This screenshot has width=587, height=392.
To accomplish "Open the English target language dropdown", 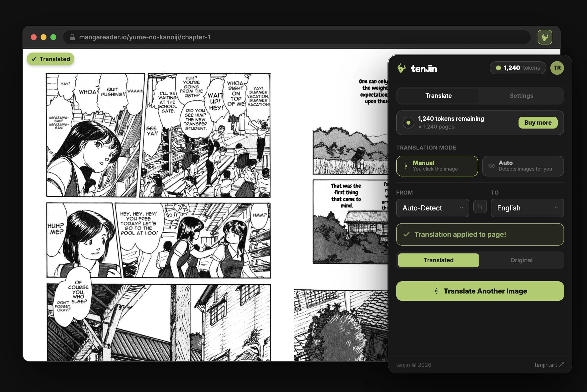I will tap(527, 208).
